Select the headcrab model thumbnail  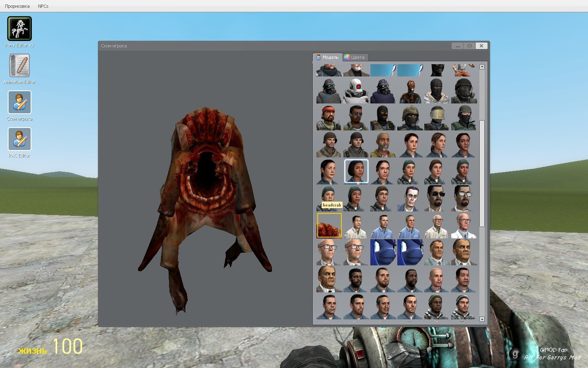click(329, 225)
